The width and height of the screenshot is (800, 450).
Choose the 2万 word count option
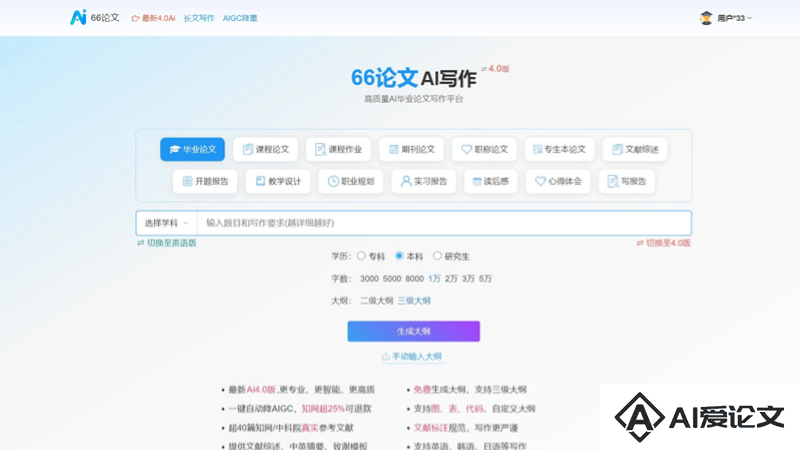click(451, 279)
